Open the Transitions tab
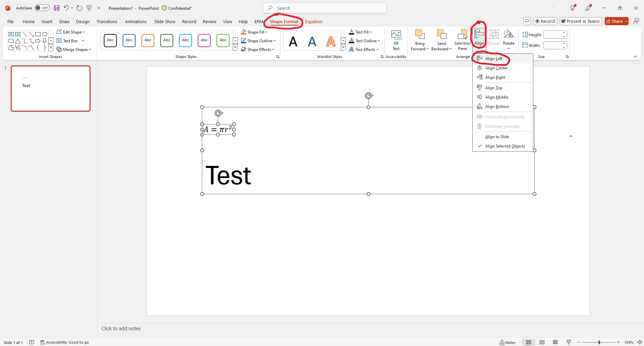Viewport: 644px width, 346px height. coord(107,21)
